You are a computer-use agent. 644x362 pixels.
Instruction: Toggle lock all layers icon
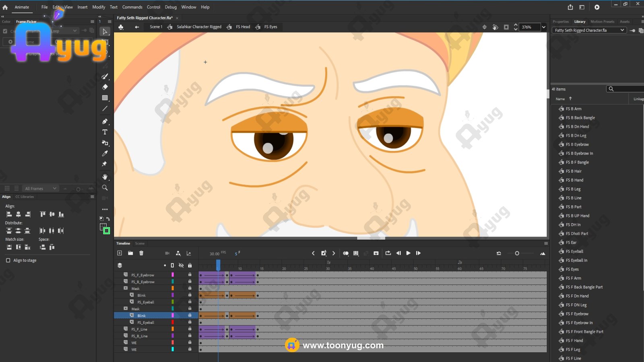point(190,265)
